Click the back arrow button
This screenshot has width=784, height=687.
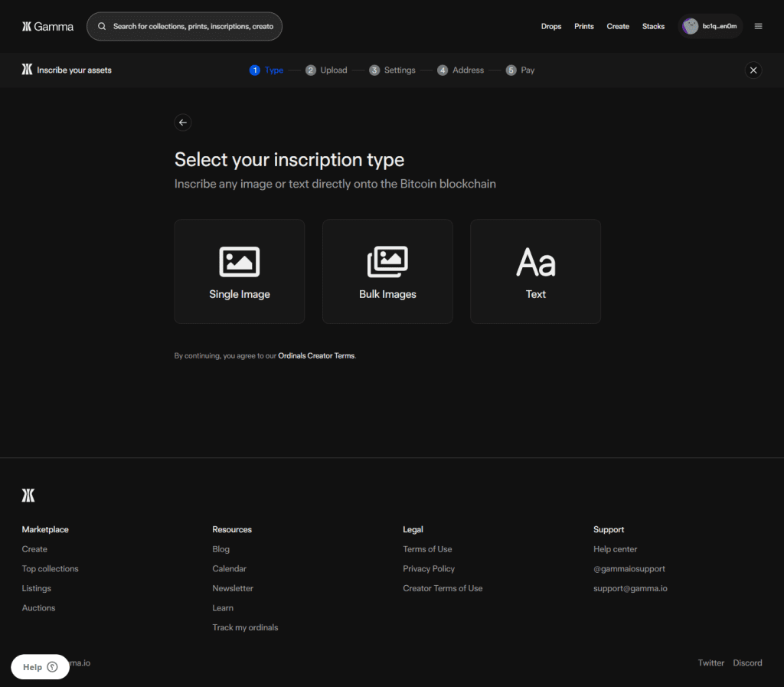tap(182, 123)
